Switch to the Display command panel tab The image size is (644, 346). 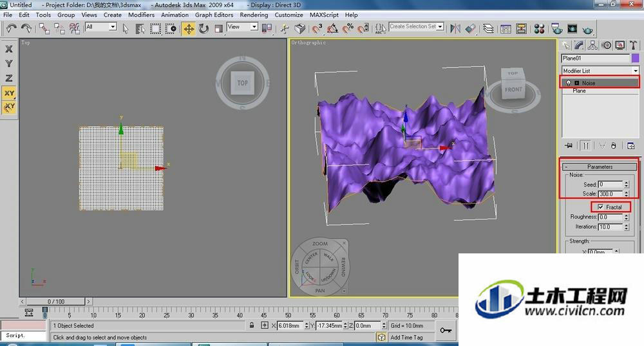pyautogui.click(x=620, y=45)
